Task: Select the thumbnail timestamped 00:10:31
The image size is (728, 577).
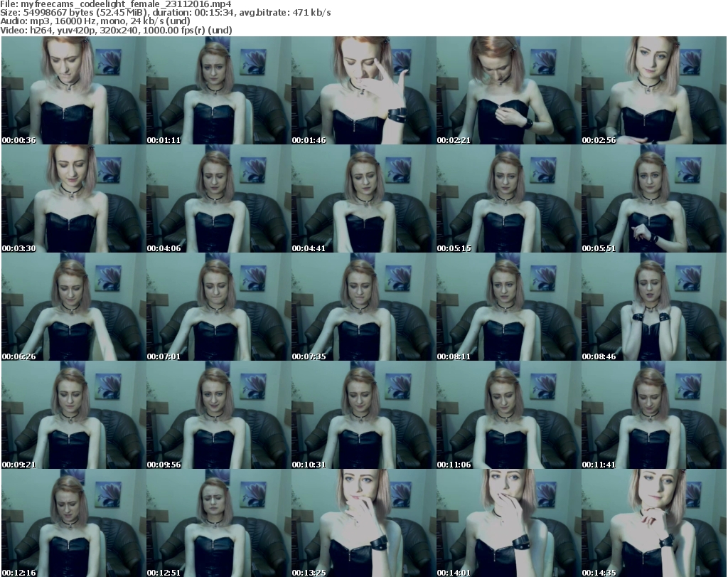Action: point(364,415)
